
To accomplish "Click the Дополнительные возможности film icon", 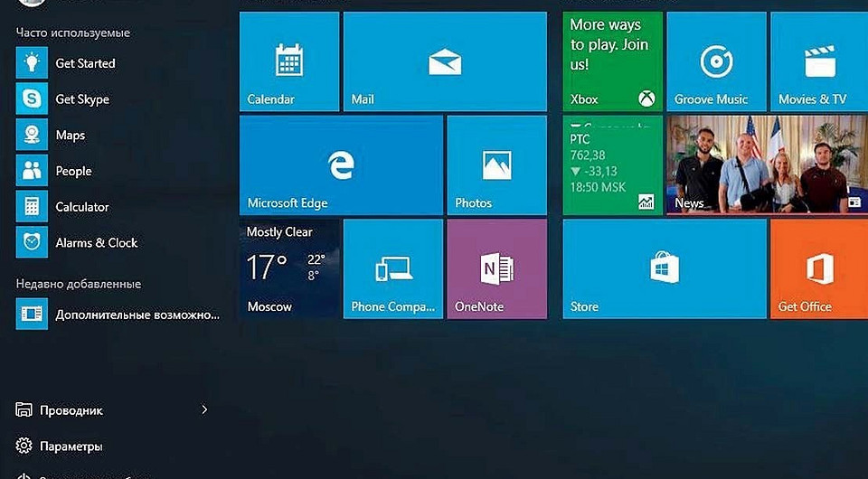I will [x=32, y=315].
